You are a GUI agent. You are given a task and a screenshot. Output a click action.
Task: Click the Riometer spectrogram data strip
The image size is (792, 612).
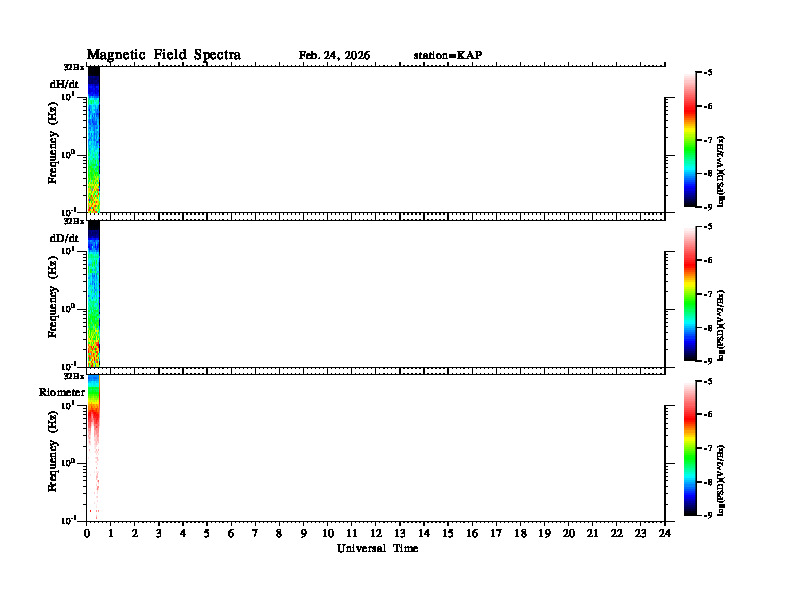(94, 447)
